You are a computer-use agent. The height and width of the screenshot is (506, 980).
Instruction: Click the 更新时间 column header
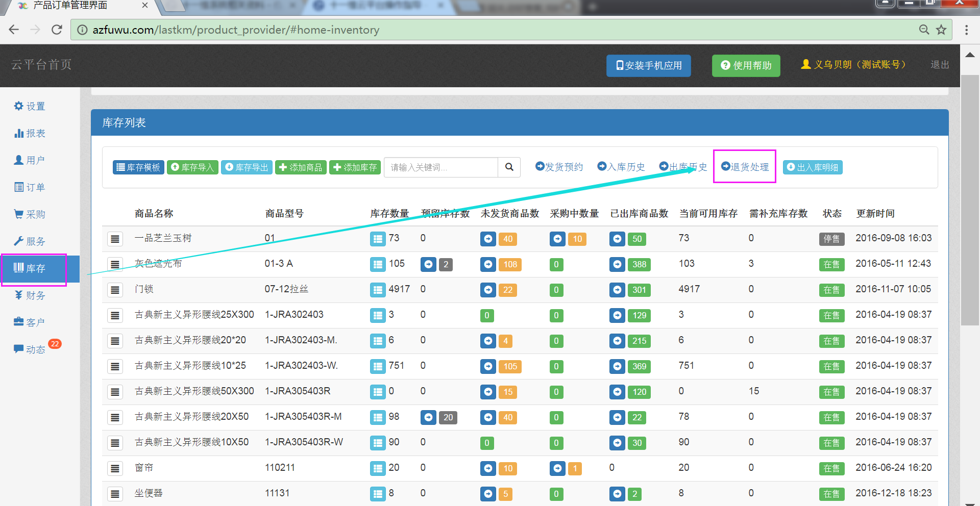coord(875,213)
